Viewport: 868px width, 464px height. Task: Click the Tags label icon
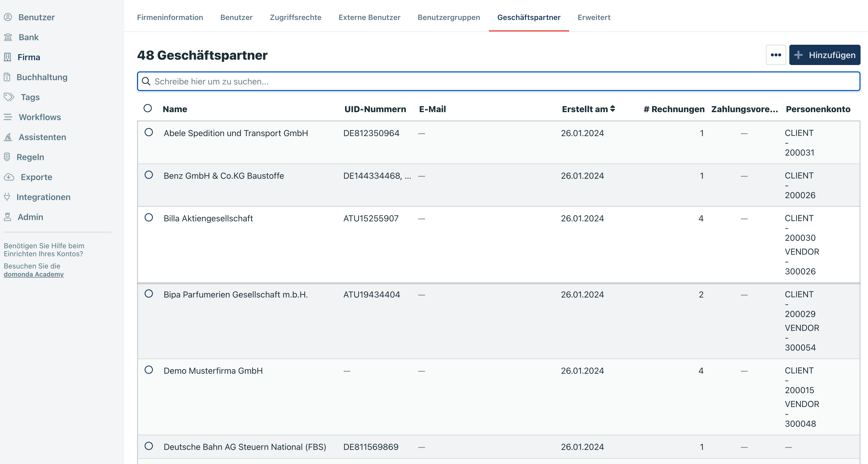pyautogui.click(x=9, y=97)
